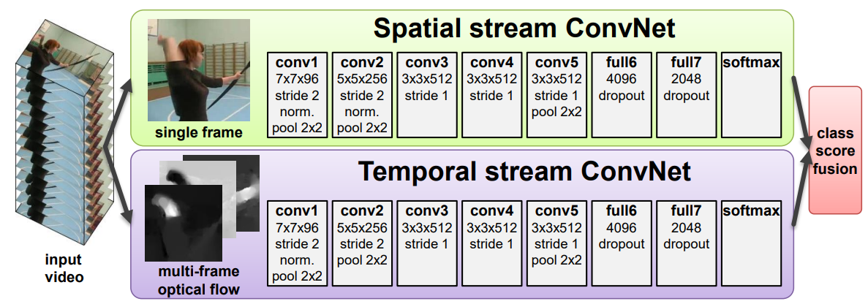Click conv2 block in Spatial stream

pos(361,94)
